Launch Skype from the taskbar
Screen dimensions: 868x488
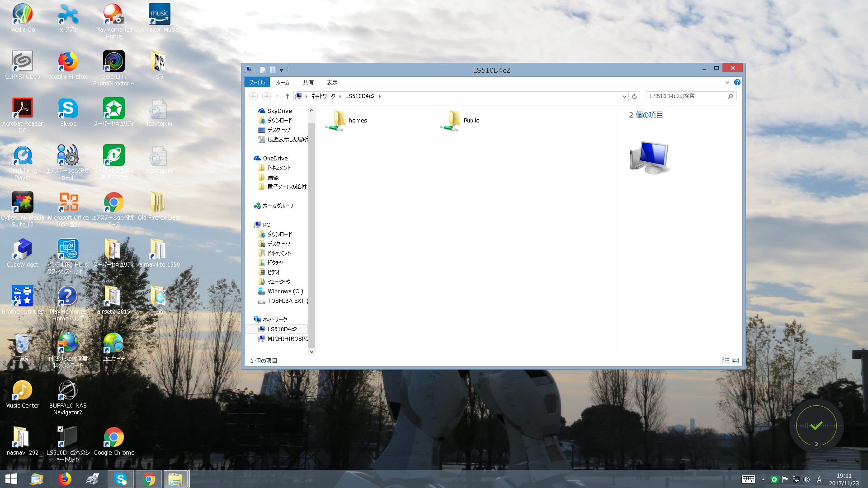[120, 479]
